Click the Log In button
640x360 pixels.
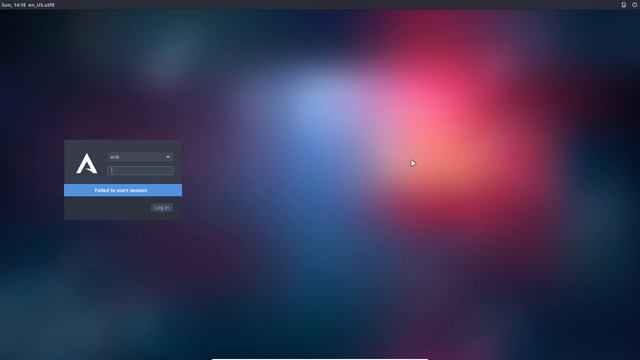[162, 208]
